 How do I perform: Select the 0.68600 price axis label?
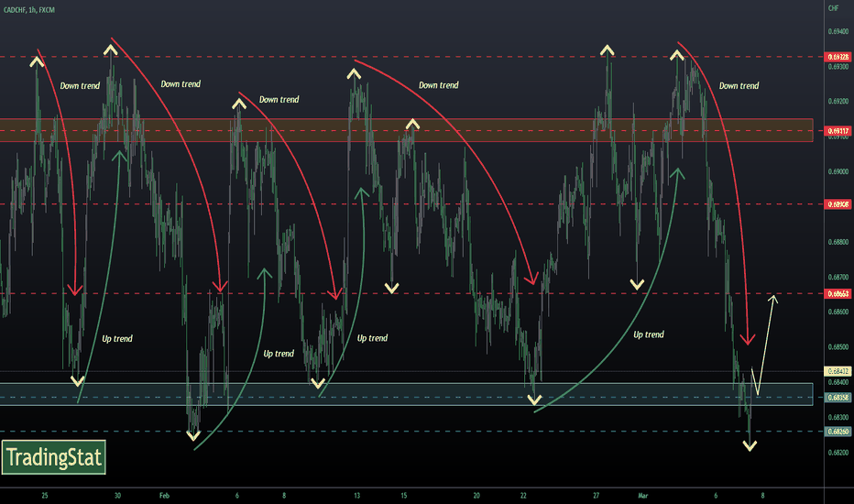(838, 312)
